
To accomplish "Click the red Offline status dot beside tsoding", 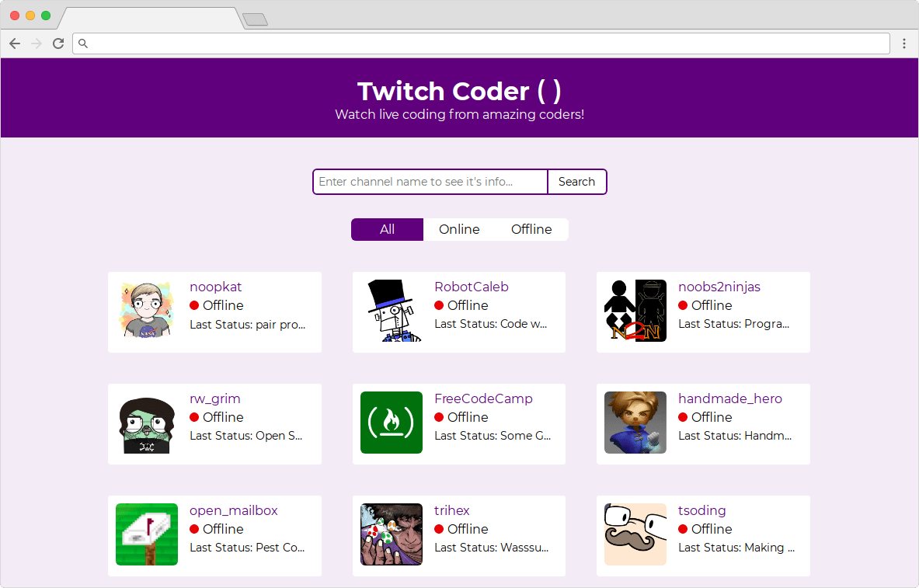I will (x=683, y=529).
